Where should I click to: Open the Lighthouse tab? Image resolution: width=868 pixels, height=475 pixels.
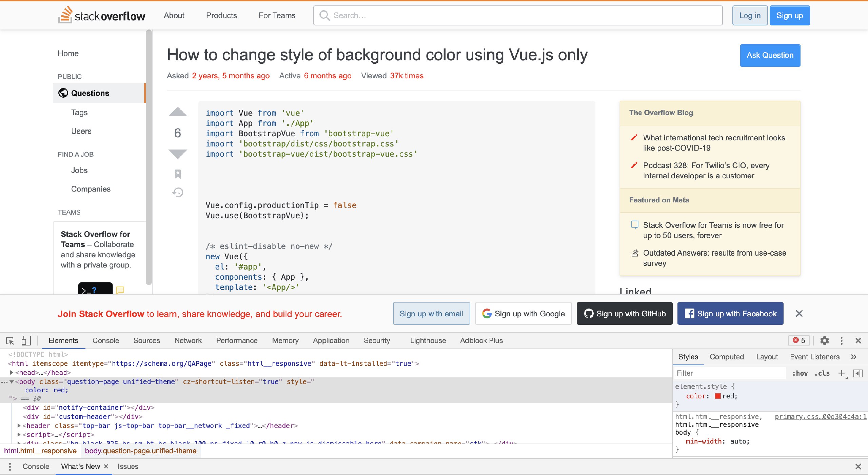tap(428, 340)
